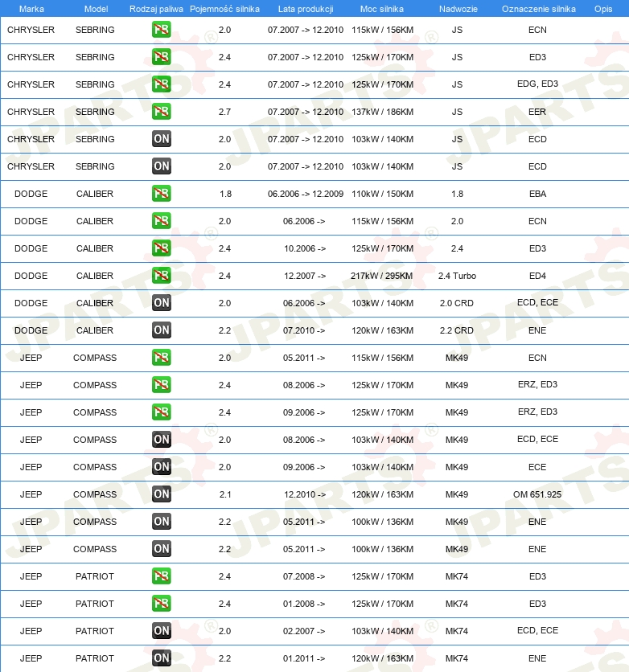Click the 110kW / 150KM power cell
This screenshot has width=629, height=672.
382,194
